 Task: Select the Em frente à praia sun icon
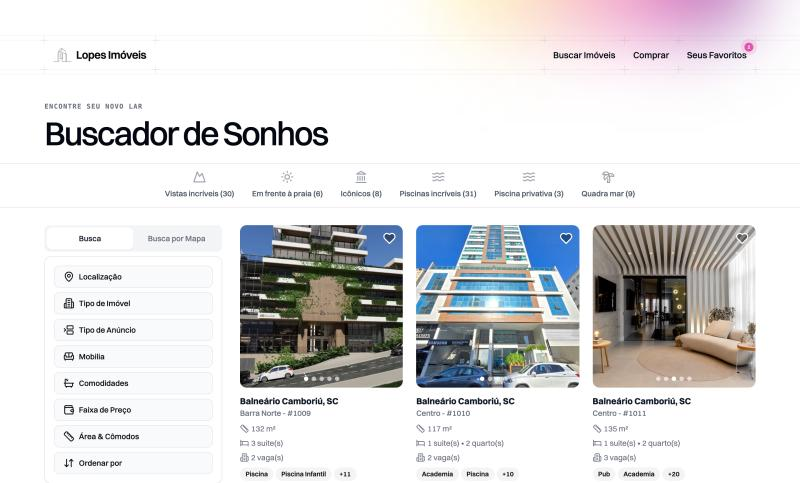click(x=287, y=177)
